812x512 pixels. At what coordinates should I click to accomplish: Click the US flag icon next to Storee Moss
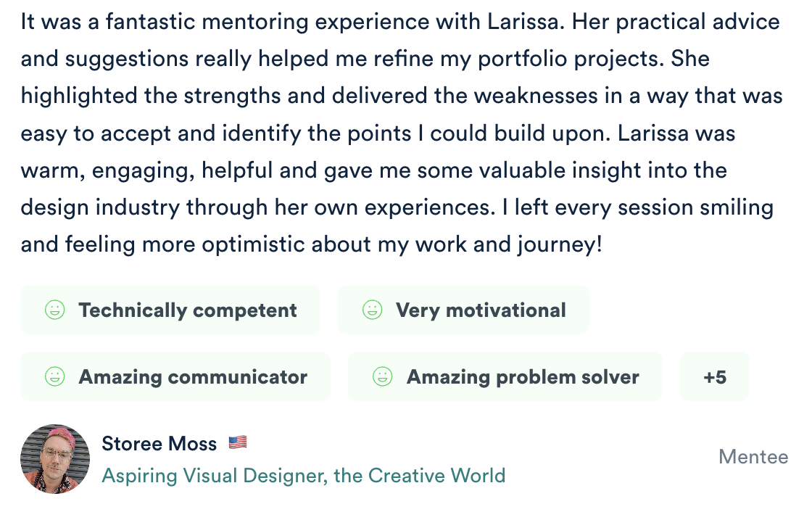click(238, 442)
